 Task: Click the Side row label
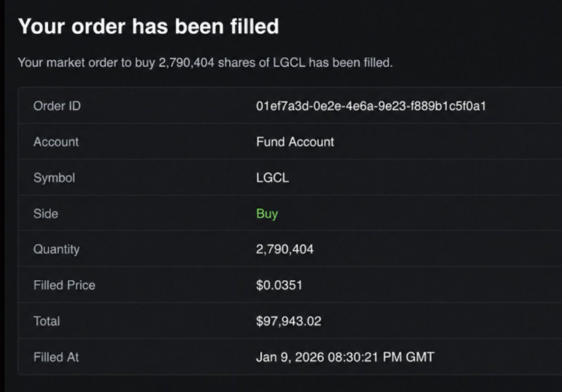click(x=46, y=214)
